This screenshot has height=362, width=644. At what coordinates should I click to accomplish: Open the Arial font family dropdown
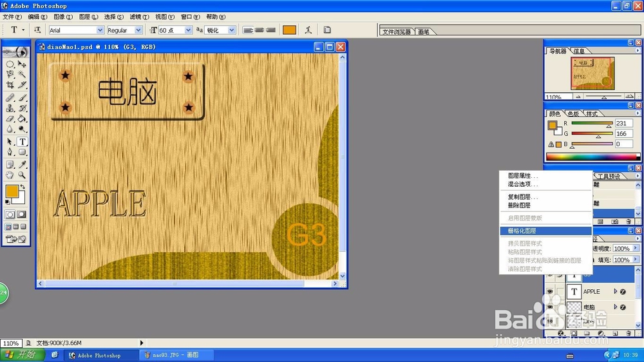100,30
